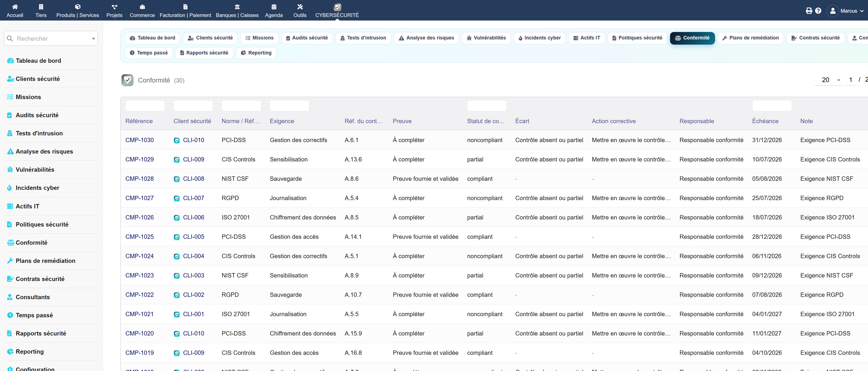Expand the Rechercher search dropdown arrow
The image size is (868, 371).
tap(93, 39)
